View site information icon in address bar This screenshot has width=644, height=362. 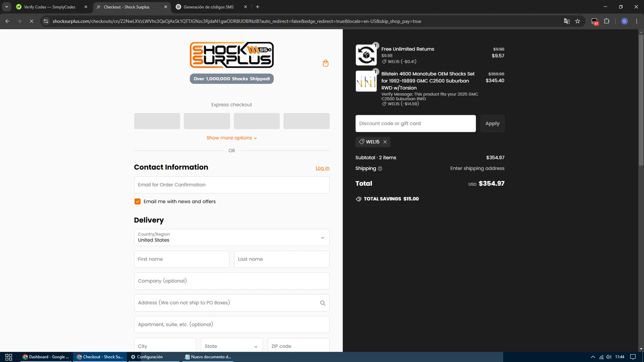pos(46,21)
